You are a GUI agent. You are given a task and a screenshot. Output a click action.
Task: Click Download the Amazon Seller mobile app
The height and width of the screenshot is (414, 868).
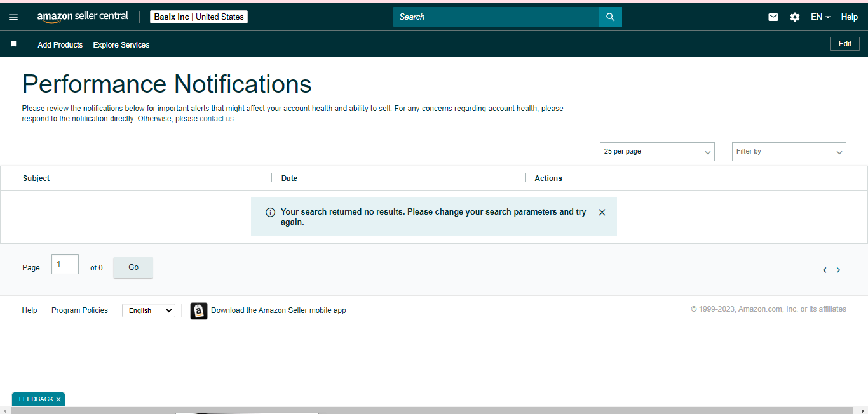pos(278,310)
